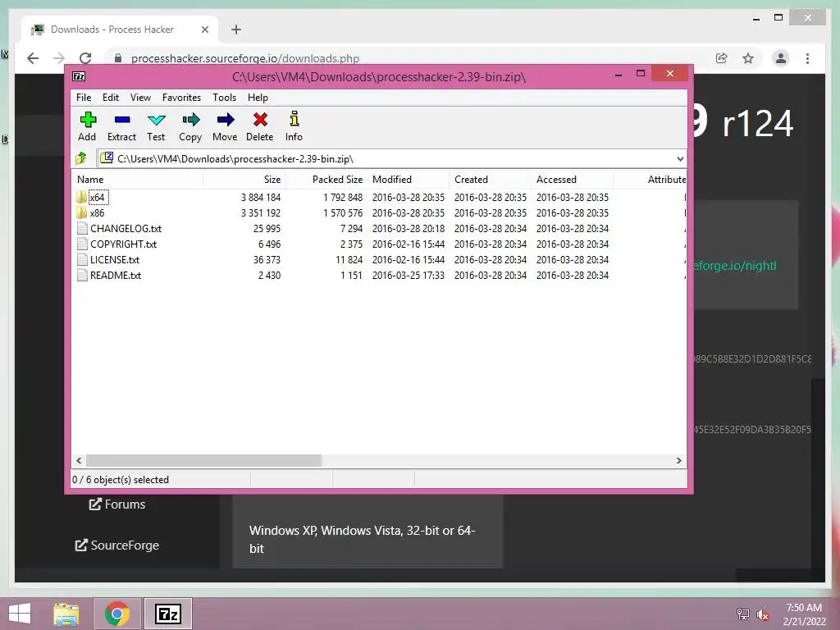This screenshot has height=630, width=840.
Task: Select the CHANGELOG.txt file name
Action: (126, 228)
